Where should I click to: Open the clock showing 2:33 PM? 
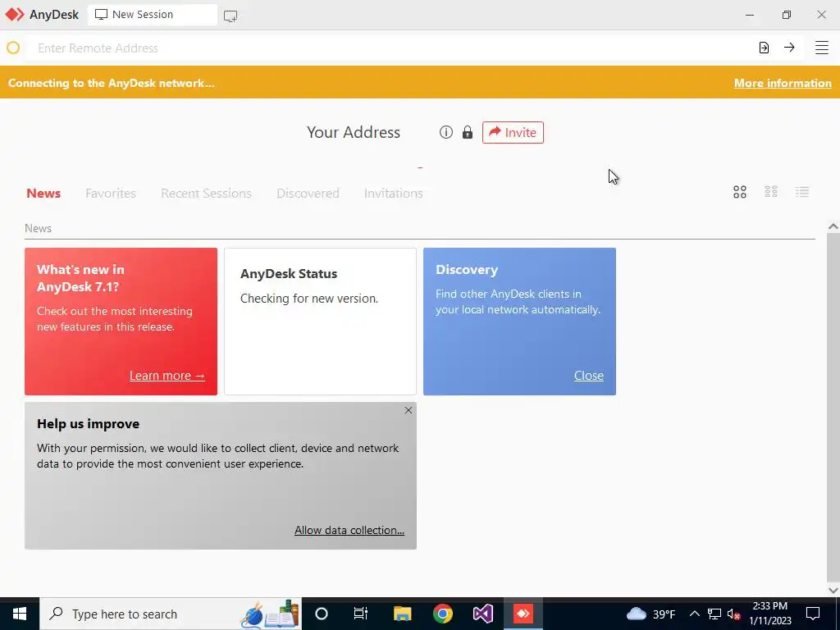pos(770,614)
